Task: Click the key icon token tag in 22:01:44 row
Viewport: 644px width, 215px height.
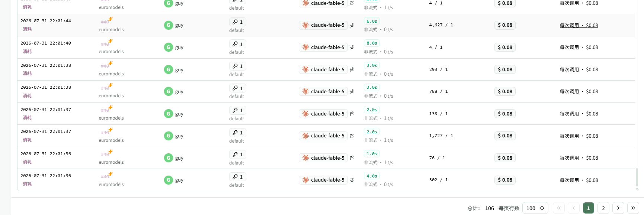Action: pyautogui.click(x=238, y=22)
